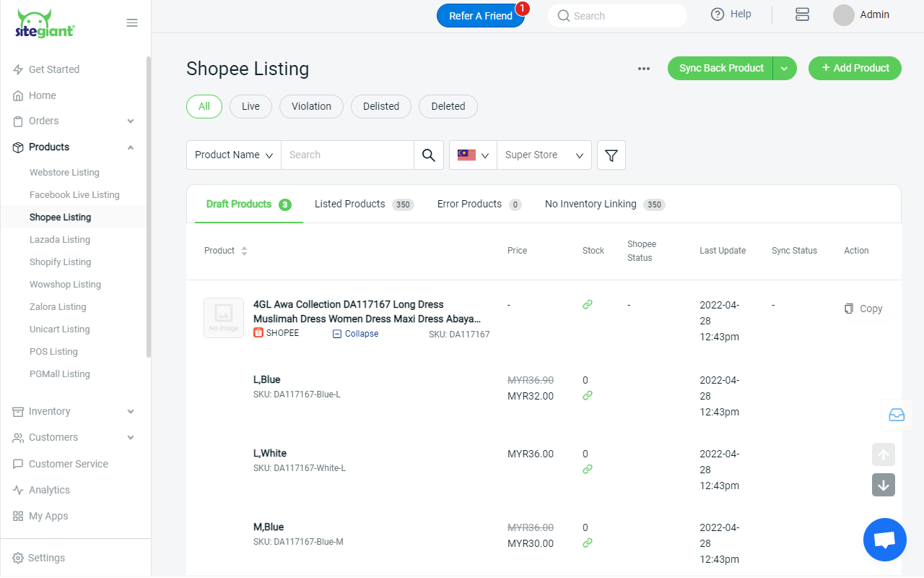Copy the DA117167 product listing
Screen dimensions: 924x578
point(863,309)
